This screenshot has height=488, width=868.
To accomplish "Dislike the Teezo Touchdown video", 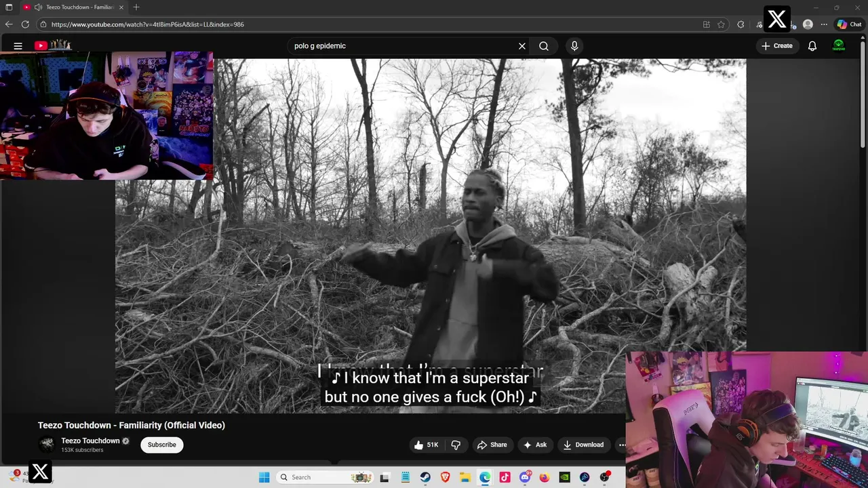I will coord(456,445).
